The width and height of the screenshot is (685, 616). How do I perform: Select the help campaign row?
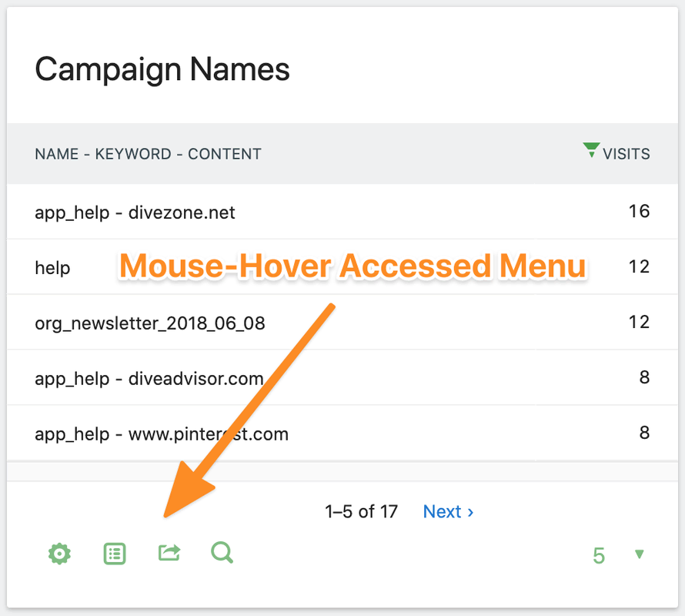(x=342, y=266)
